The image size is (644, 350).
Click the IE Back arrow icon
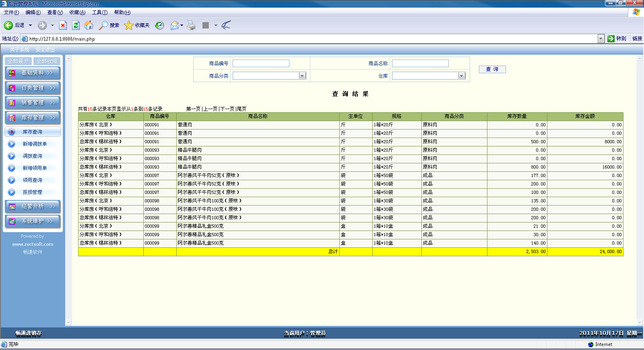[x=8, y=25]
